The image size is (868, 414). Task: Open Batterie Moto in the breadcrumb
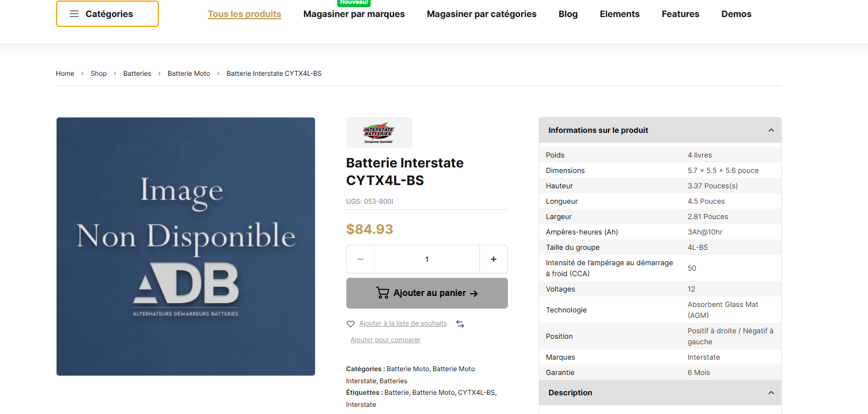(189, 74)
